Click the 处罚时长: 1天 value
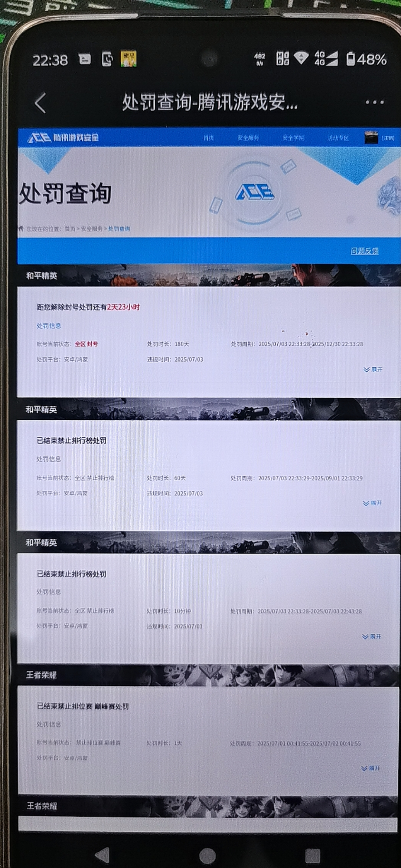This screenshot has width=401, height=868. (x=164, y=743)
